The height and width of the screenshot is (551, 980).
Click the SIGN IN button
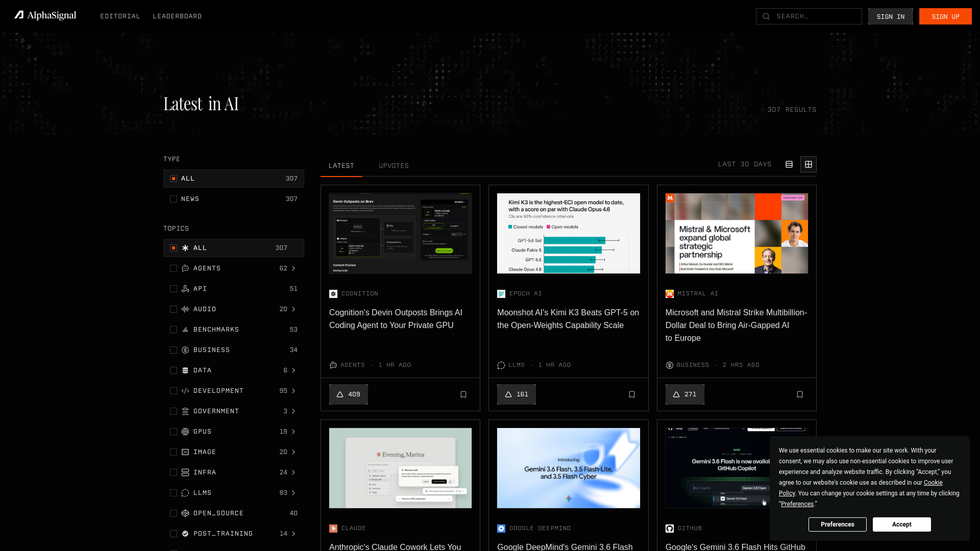tap(891, 16)
